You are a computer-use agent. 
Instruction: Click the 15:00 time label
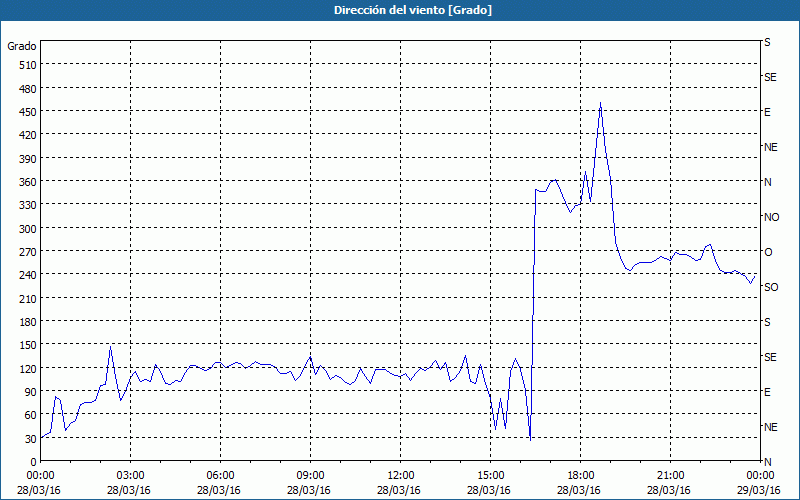click(x=489, y=476)
